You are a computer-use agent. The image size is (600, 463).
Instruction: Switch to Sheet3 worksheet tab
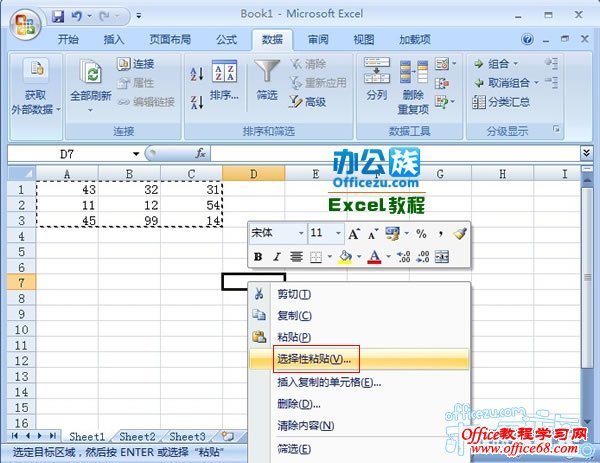[x=188, y=436]
